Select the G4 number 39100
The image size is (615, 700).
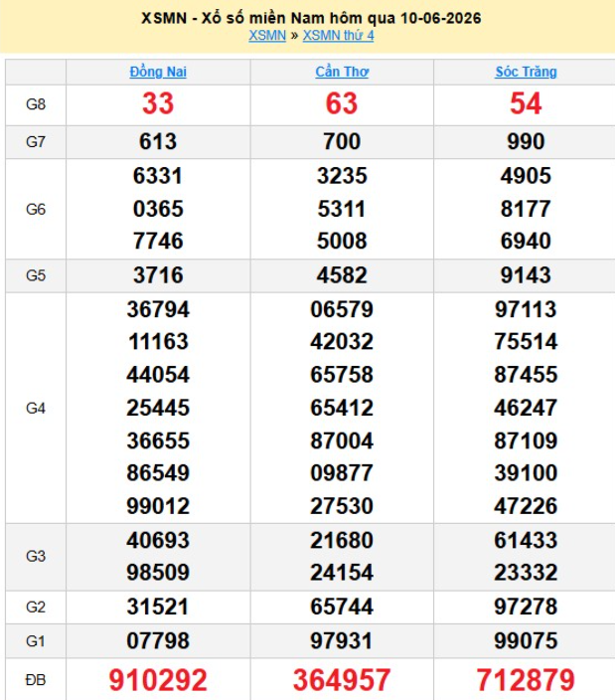(x=526, y=473)
